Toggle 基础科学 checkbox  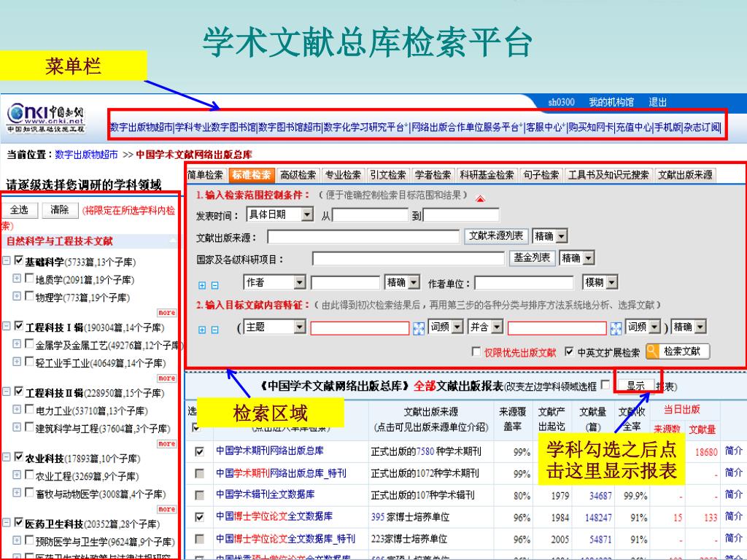(x=18, y=260)
